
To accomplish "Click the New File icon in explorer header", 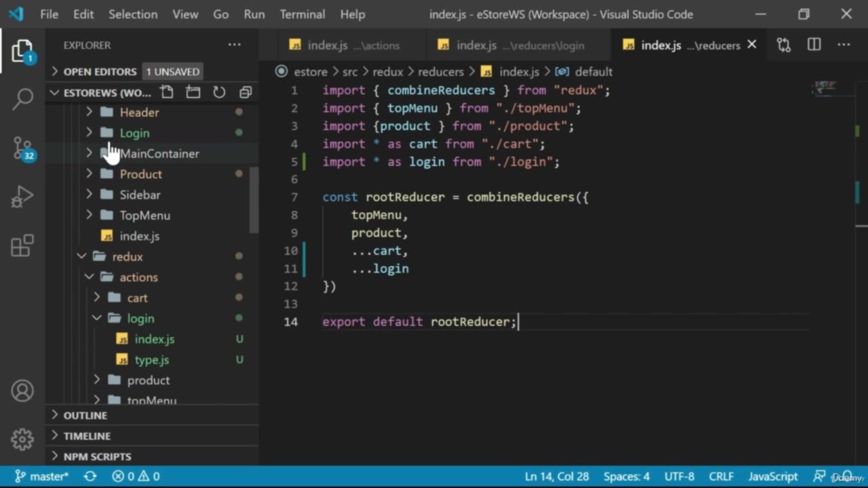I will [x=167, y=92].
